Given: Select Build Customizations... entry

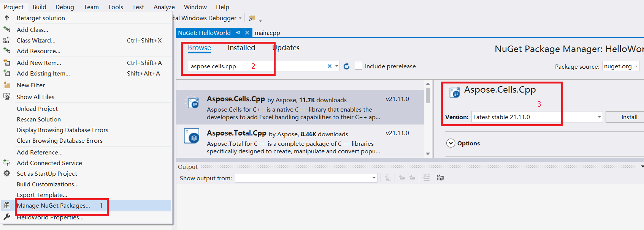Looking at the screenshot, I should 86,184.
